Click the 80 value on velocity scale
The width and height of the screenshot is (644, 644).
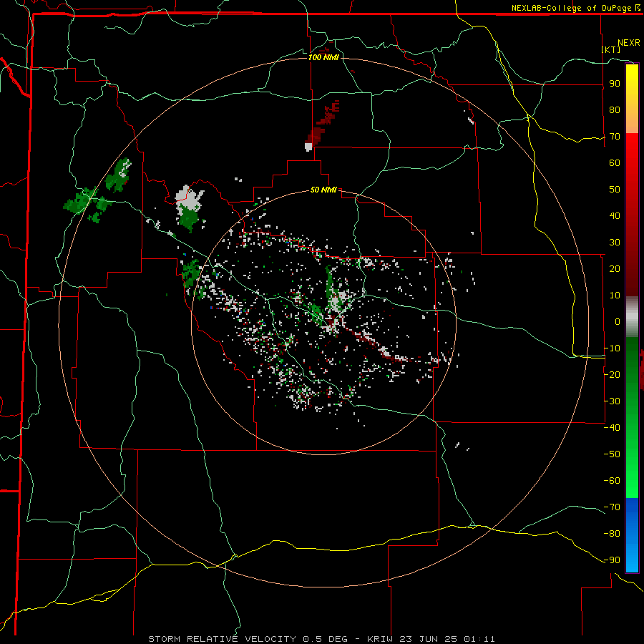tap(615, 110)
